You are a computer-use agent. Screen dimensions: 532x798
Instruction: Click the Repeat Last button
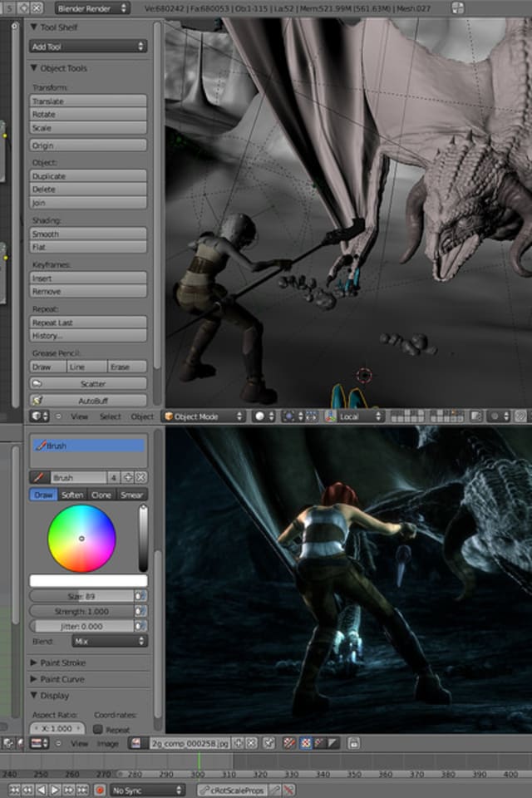click(88, 323)
